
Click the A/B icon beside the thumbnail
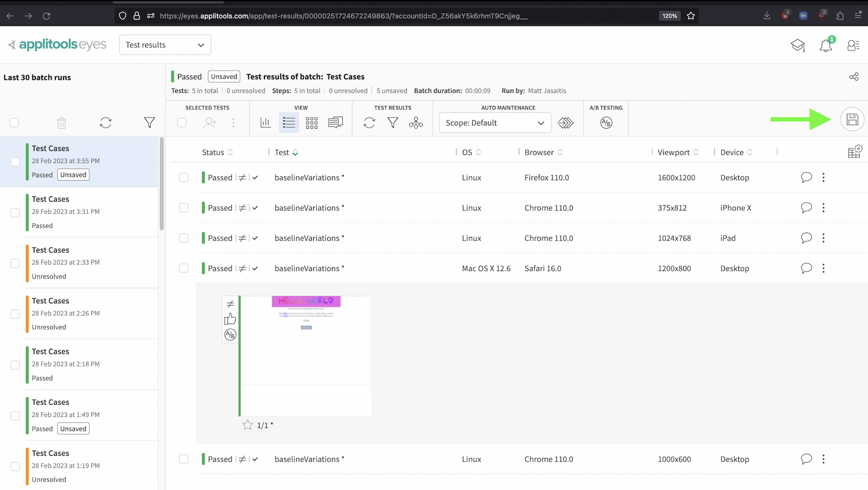(230, 335)
